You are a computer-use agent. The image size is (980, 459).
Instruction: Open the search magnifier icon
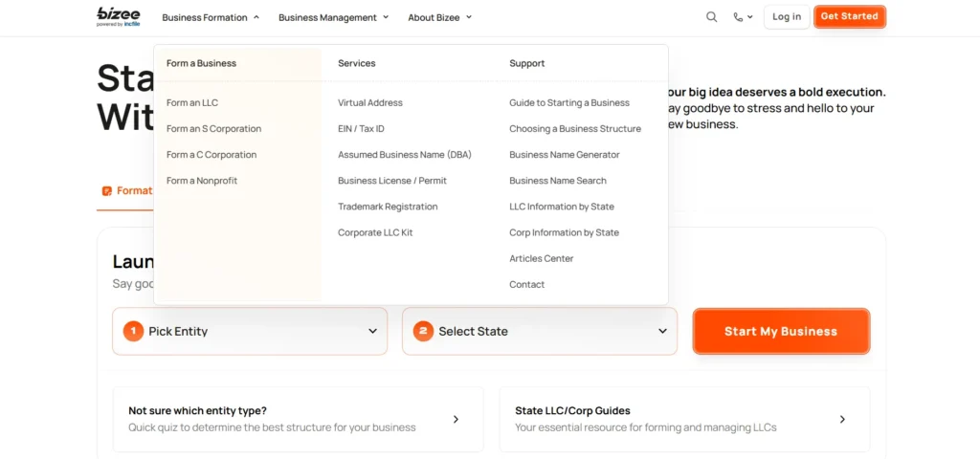(x=711, y=17)
